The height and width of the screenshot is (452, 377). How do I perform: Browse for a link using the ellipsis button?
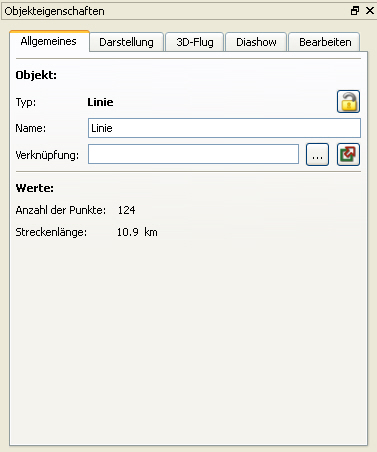click(317, 154)
